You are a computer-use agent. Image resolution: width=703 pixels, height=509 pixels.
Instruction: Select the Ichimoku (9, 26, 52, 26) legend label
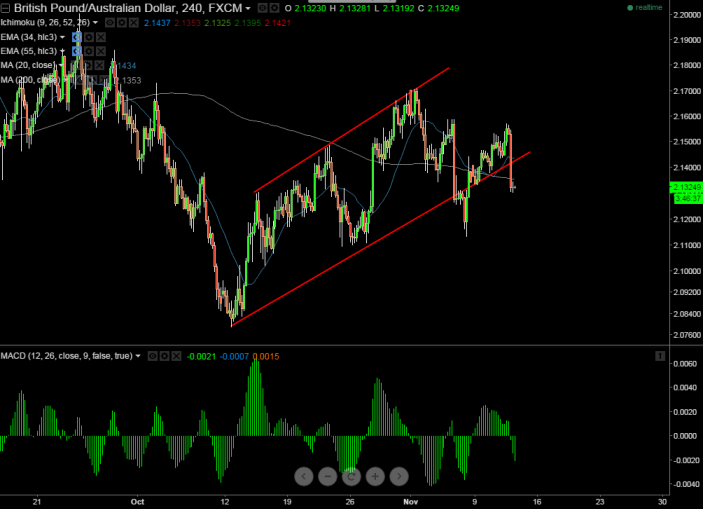pos(45,22)
